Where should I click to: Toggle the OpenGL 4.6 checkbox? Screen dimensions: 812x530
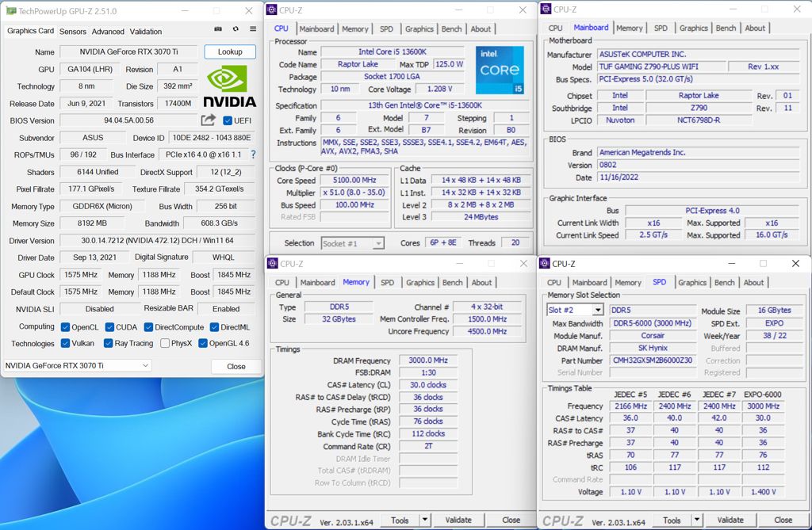pos(203,343)
